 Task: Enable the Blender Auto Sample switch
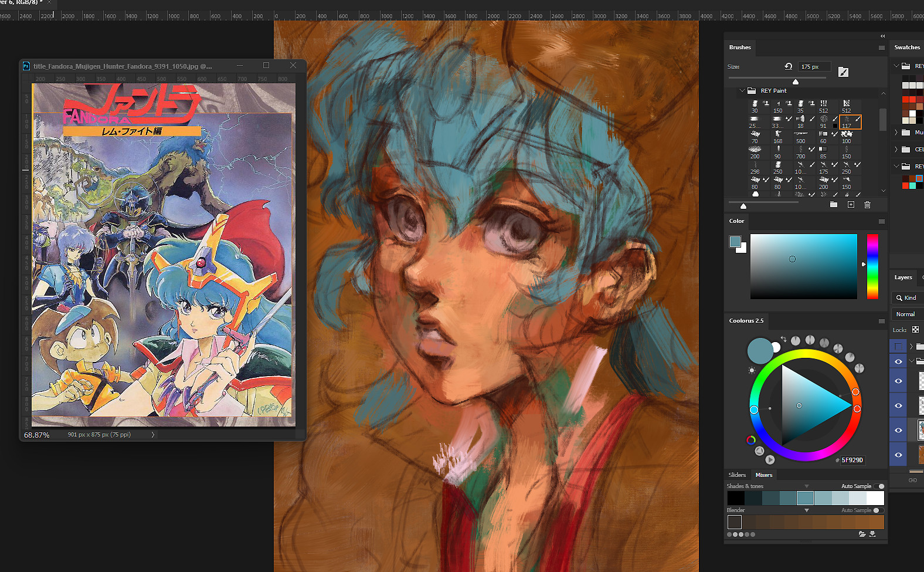click(878, 510)
